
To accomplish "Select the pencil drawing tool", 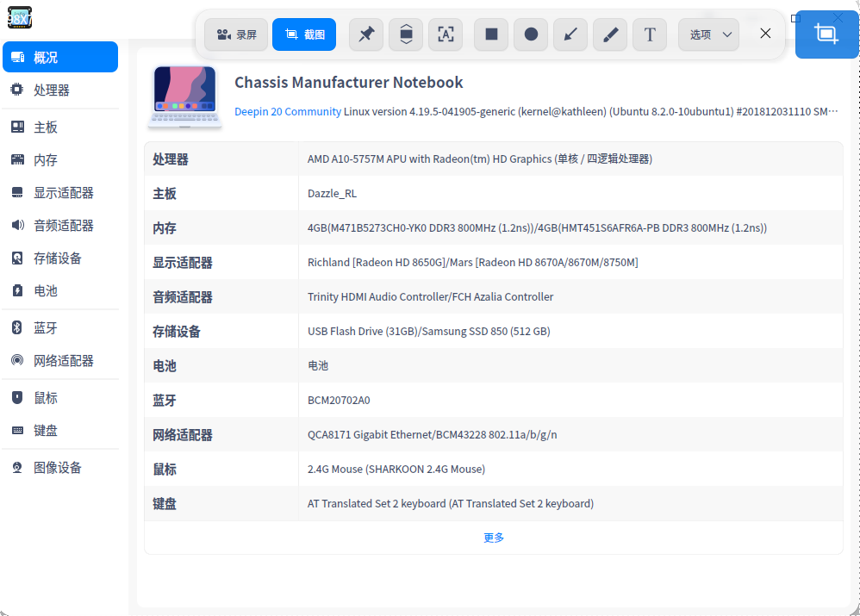I will (610, 34).
